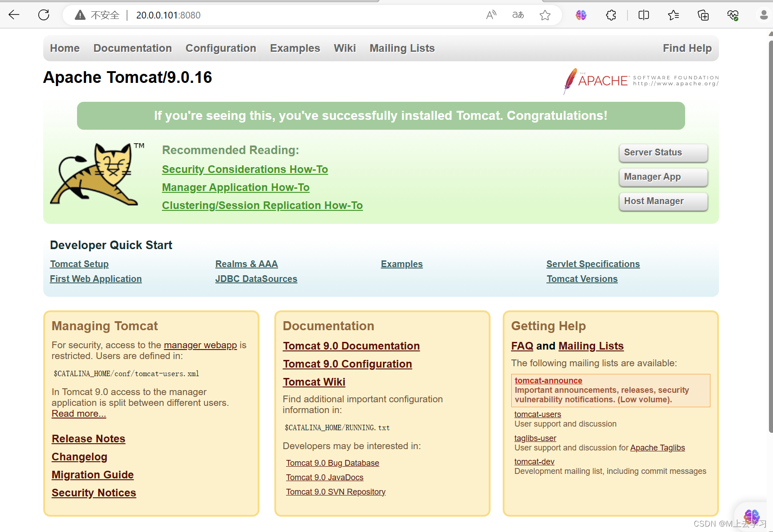Screen dimensions: 773x532
Task: Open the Examples nav item
Action: click(295, 48)
